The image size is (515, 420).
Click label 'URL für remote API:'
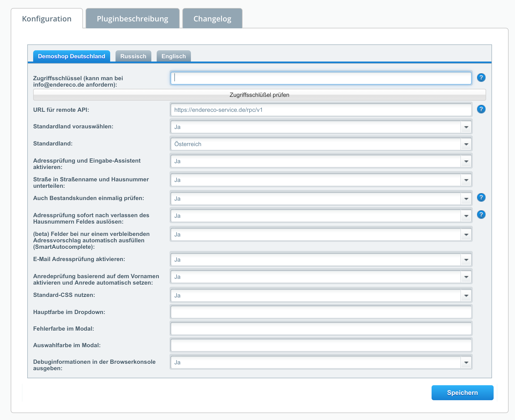point(61,110)
